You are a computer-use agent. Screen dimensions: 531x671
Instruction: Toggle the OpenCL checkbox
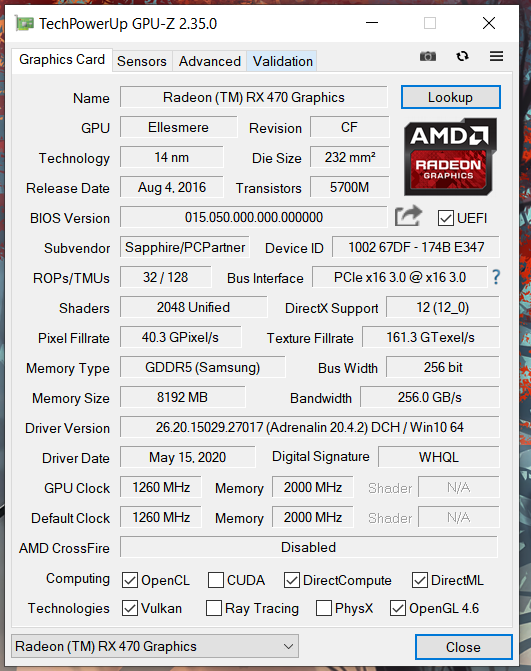click(130, 580)
